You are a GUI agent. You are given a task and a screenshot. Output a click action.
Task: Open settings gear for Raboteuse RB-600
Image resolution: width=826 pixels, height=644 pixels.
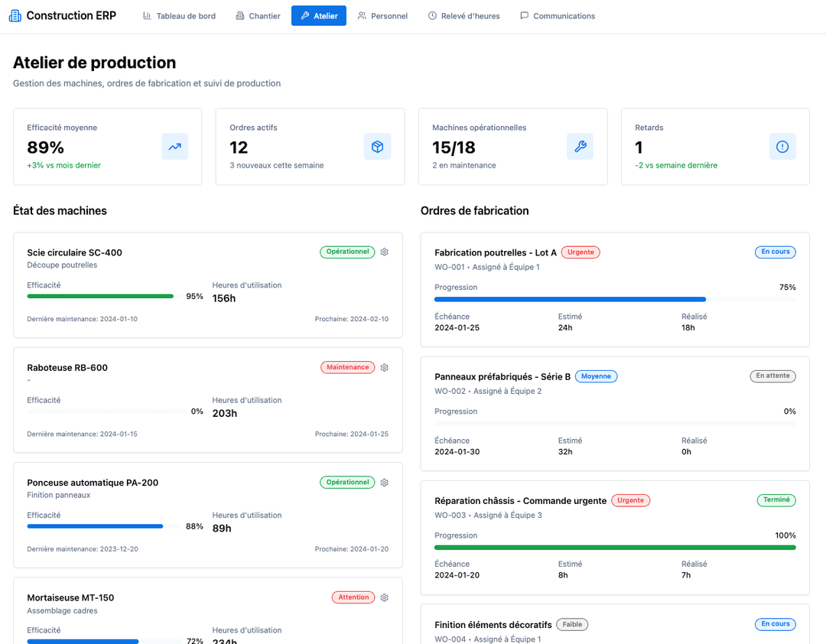[x=385, y=367]
